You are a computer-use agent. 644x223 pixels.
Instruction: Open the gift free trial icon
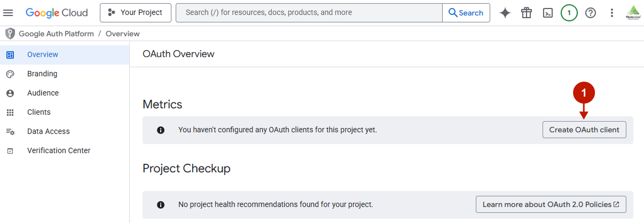click(527, 13)
